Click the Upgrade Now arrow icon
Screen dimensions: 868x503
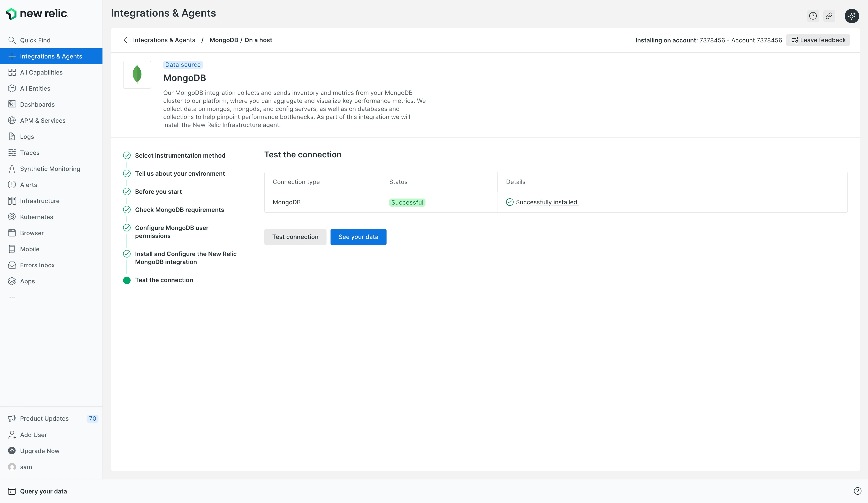pyautogui.click(x=12, y=451)
